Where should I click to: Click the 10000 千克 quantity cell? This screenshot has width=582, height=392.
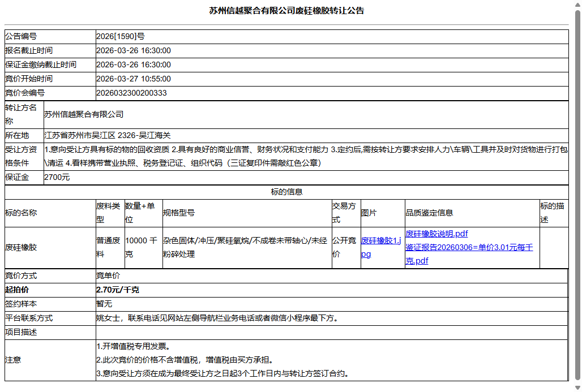(x=139, y=244)
